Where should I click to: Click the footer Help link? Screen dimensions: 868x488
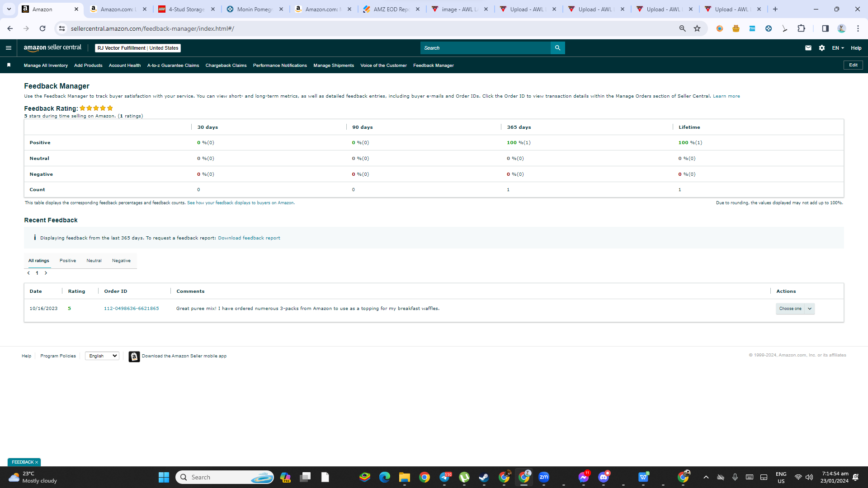27,356
